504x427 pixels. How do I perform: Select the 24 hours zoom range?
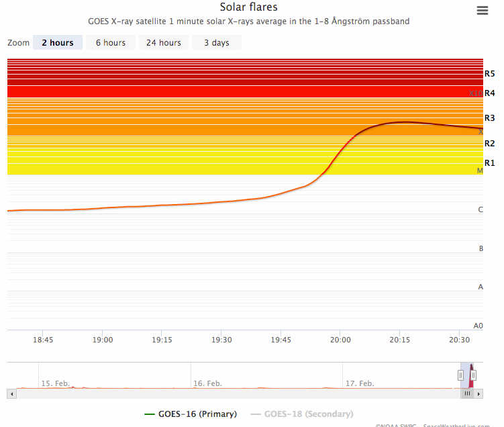[164, 42]
